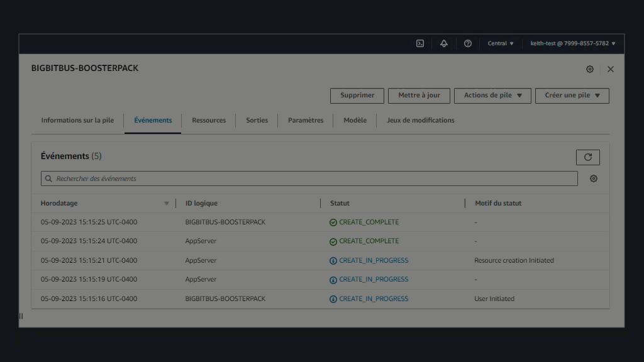Focus the Rechercher des événements field
The height and width of the screenshot is (362, 644).
314,178
